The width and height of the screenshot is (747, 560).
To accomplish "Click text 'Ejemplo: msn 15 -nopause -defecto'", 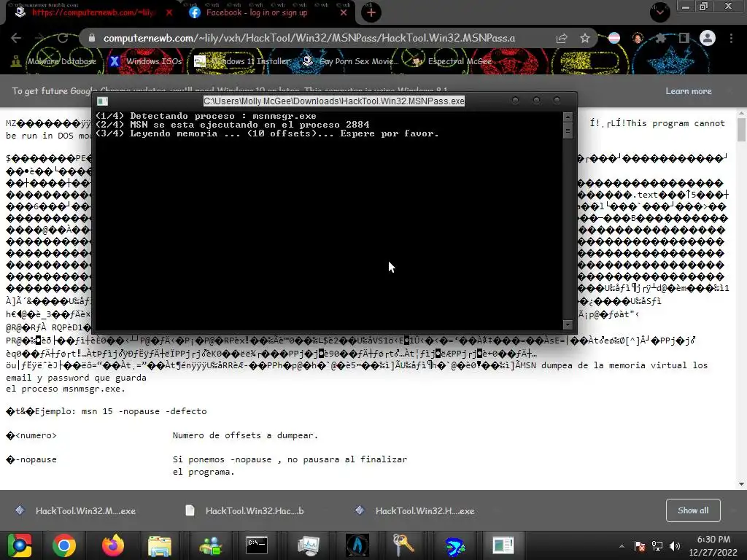I will click(x=120, y=411).
